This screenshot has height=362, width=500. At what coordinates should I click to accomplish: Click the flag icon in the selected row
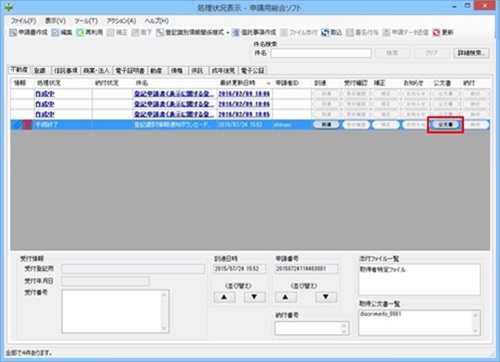(27, 125)
